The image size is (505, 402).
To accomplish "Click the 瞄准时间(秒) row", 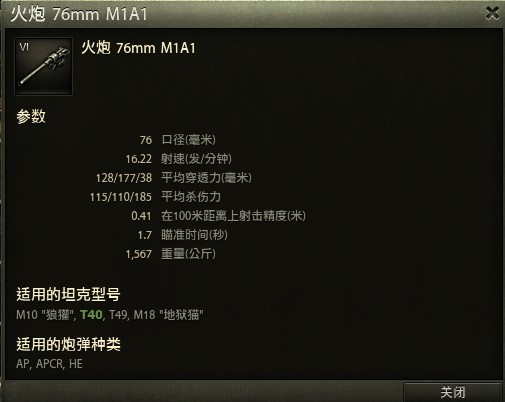I will [183, 235].
